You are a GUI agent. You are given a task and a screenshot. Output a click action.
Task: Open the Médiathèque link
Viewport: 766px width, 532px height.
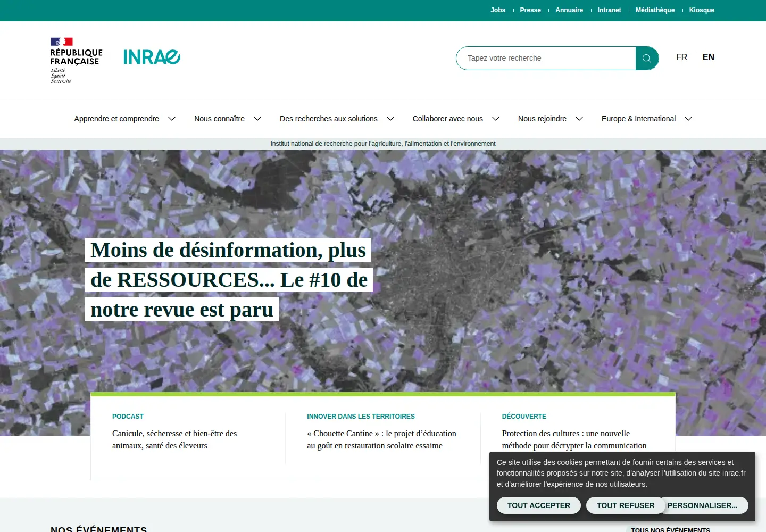(x=655, y=10)
